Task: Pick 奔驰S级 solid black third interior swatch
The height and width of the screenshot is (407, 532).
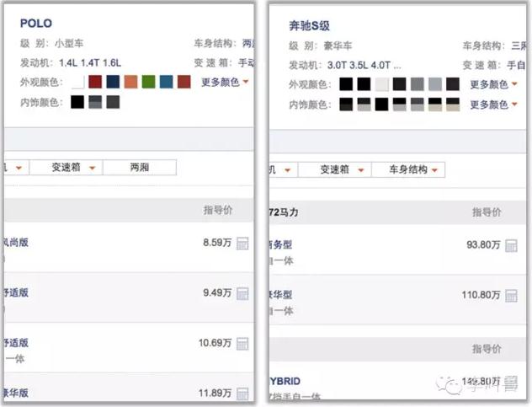Action: tap(381, 104)
